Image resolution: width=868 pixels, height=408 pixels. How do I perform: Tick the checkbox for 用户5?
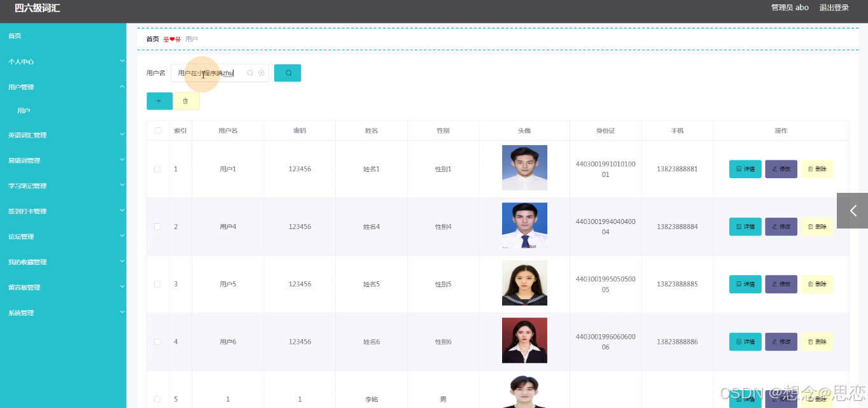click(x=157, y=284)
